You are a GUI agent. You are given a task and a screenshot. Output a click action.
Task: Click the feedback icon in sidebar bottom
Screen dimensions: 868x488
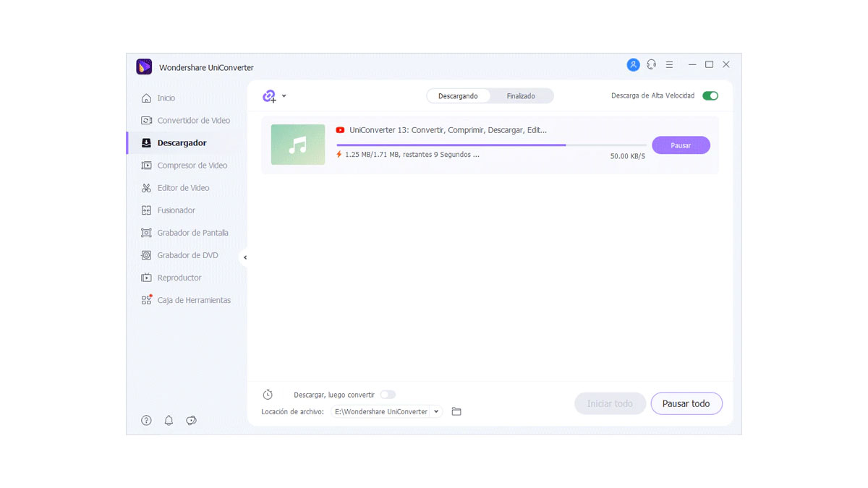pyautogui.click(x=191, y=420)
